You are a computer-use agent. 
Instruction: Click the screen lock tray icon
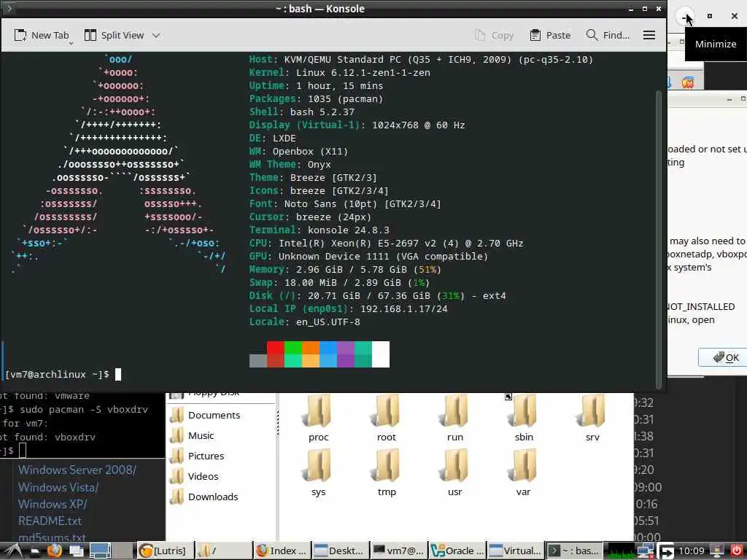pyautogui.click(x=716, y=551)
